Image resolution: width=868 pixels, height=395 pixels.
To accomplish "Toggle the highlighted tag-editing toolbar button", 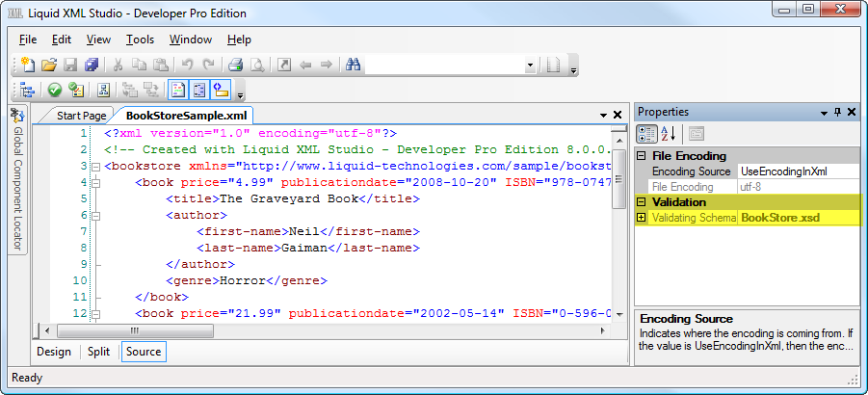I will (x=221, y=89).
